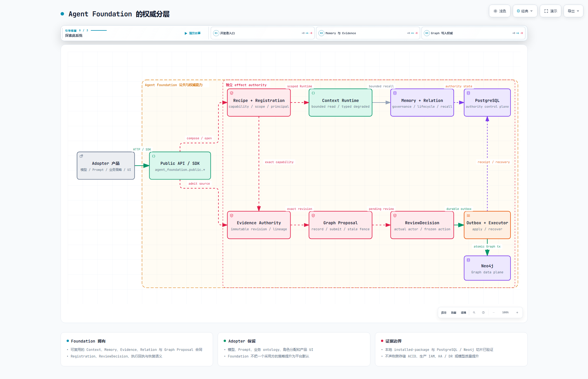588x379 pixels.
Task: Click the database icon on PostgreSQL
Action: (468, 93)
